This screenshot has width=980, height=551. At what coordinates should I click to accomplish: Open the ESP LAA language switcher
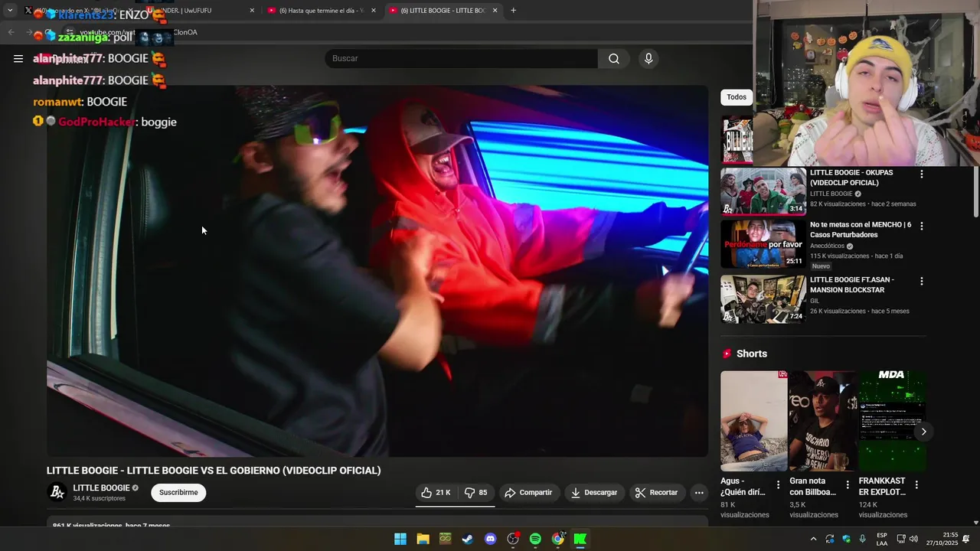click(x=882, y=539)
